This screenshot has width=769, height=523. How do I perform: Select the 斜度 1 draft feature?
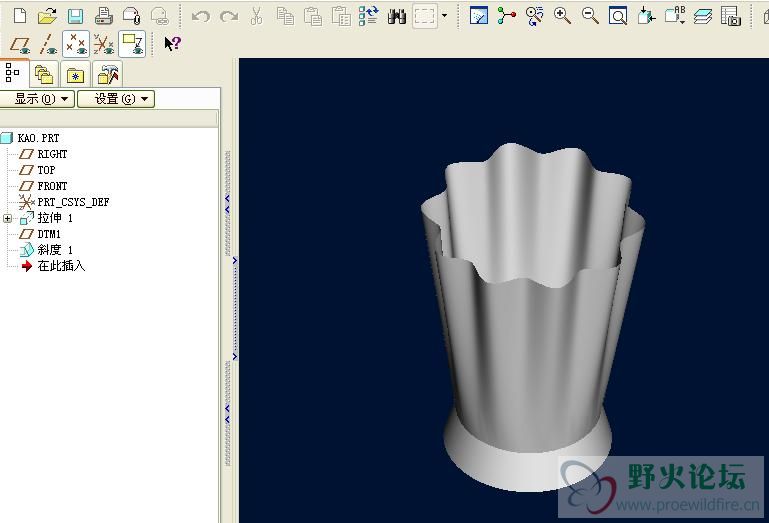[47, 250]
